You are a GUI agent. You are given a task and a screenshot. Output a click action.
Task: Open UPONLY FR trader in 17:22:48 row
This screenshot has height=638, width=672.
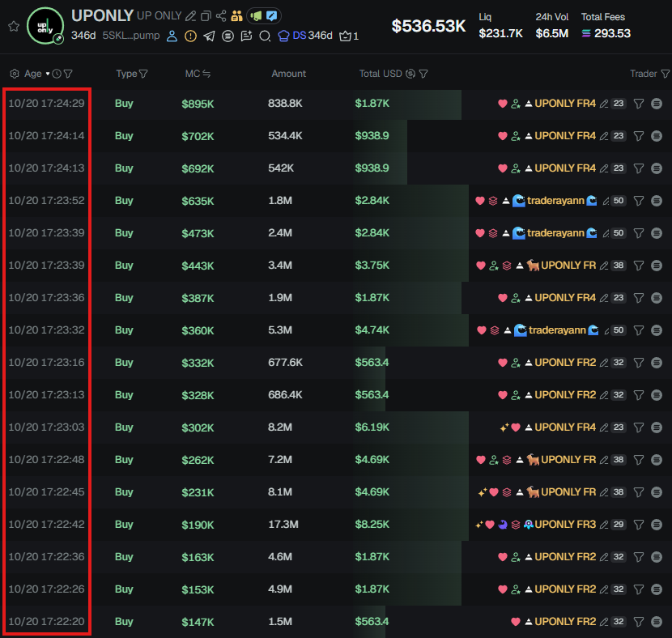coord(568,460)
